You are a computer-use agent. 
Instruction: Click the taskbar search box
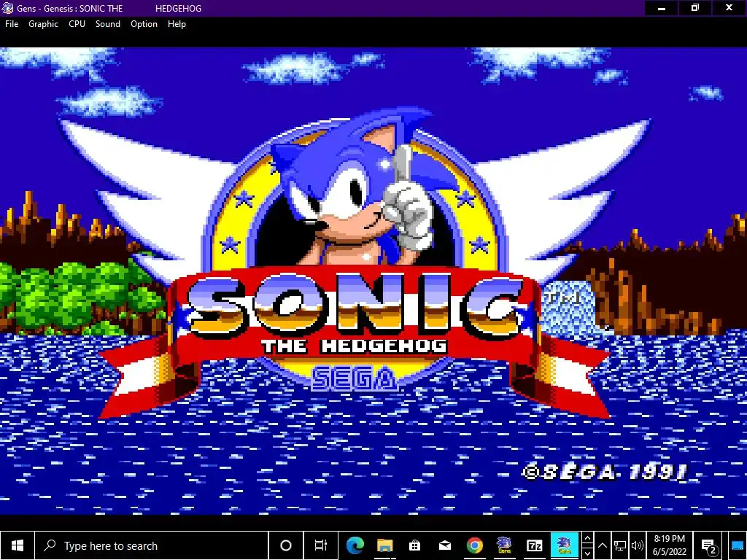[x=152, y=545]
